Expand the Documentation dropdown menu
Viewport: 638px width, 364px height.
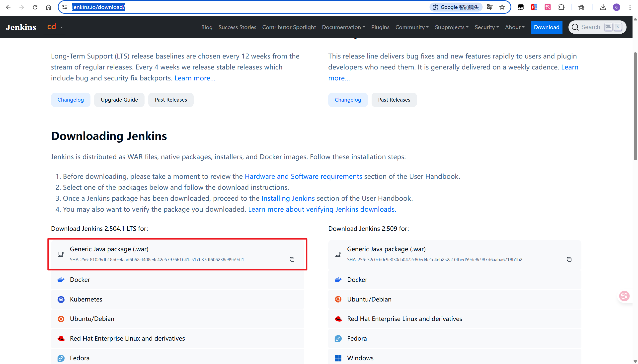pyautogui.click(x=343, y=27)
